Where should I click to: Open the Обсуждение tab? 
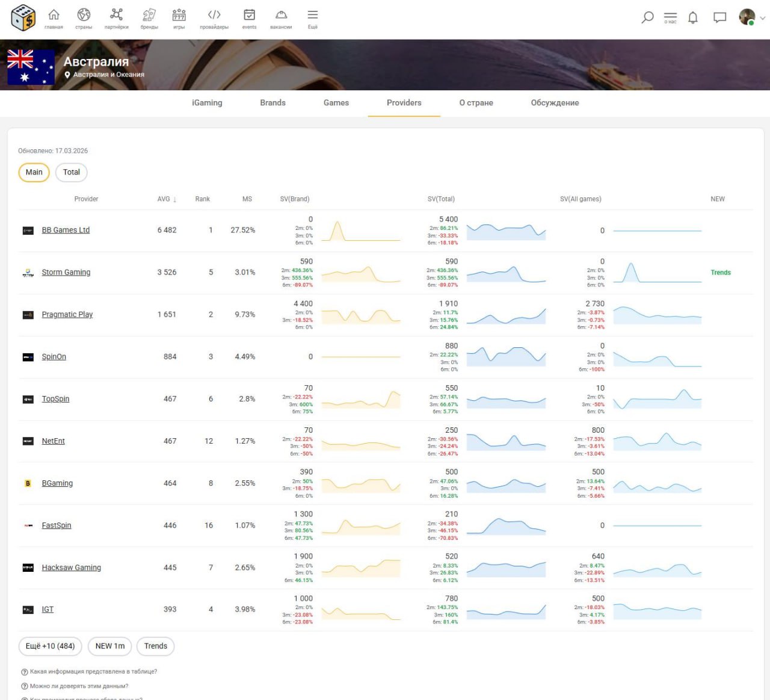click(x=555, y=103)
